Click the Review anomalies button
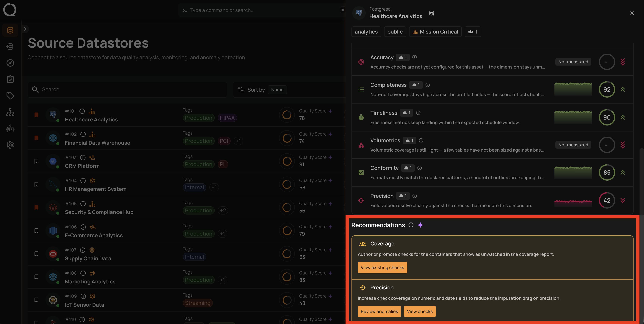Image resolution: width=644 pixels, height=324 pixels. [x=379, y=312]
